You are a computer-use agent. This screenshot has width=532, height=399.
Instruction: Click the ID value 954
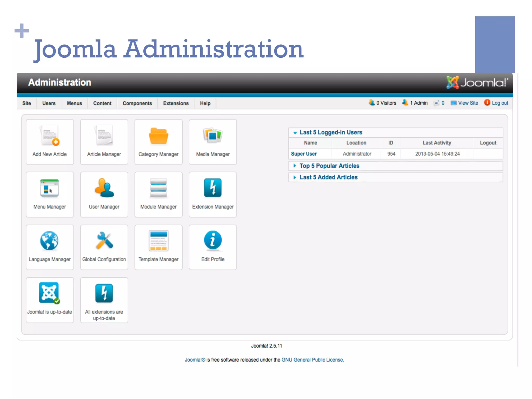click(391, 154)
